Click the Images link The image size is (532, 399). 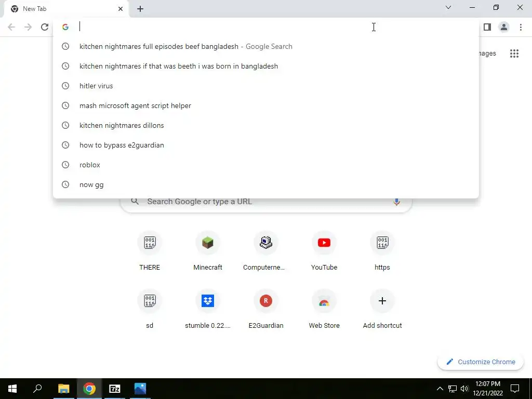pyautogui.click(x=487, y=54)
